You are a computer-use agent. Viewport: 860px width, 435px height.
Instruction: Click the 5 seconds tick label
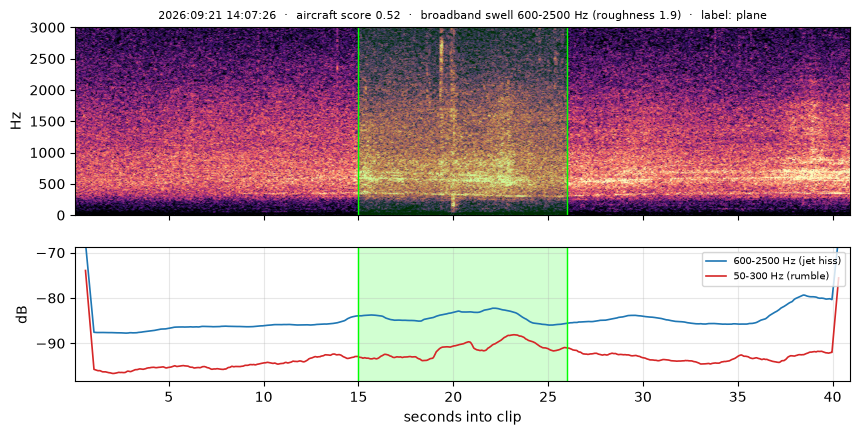point(169,395)
